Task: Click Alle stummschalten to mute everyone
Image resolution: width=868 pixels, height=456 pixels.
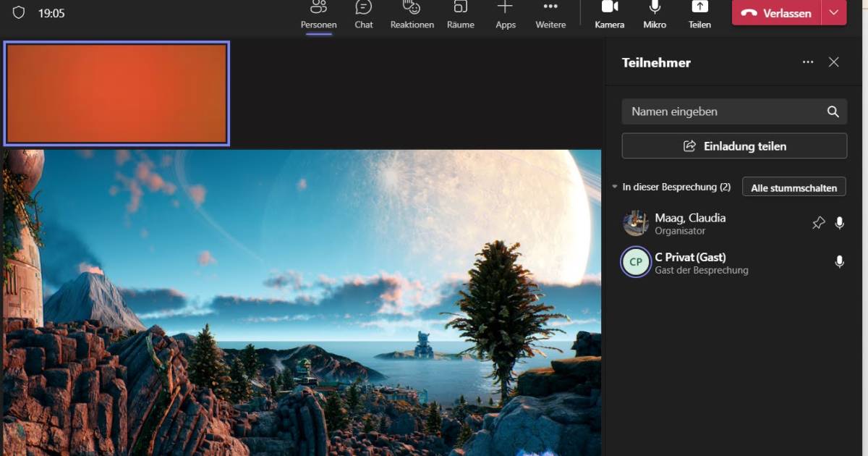Action: (x=793, y=186)
